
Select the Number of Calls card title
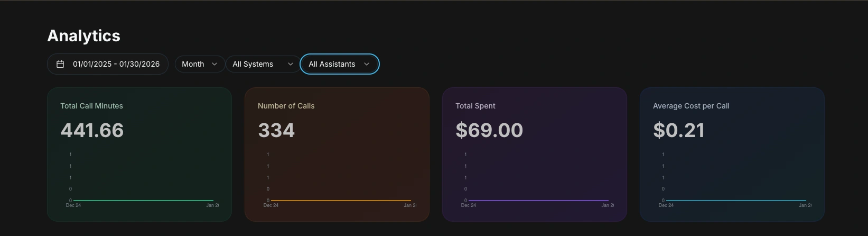click(286, 106)
